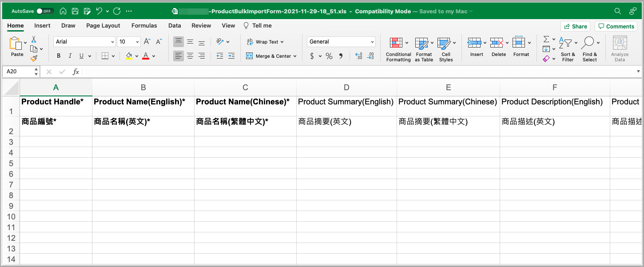The image size is (644, 267).
Task: Open the Sort & Filter dropdown arrow
Action: pyautogui.click(x=576, y=43)
